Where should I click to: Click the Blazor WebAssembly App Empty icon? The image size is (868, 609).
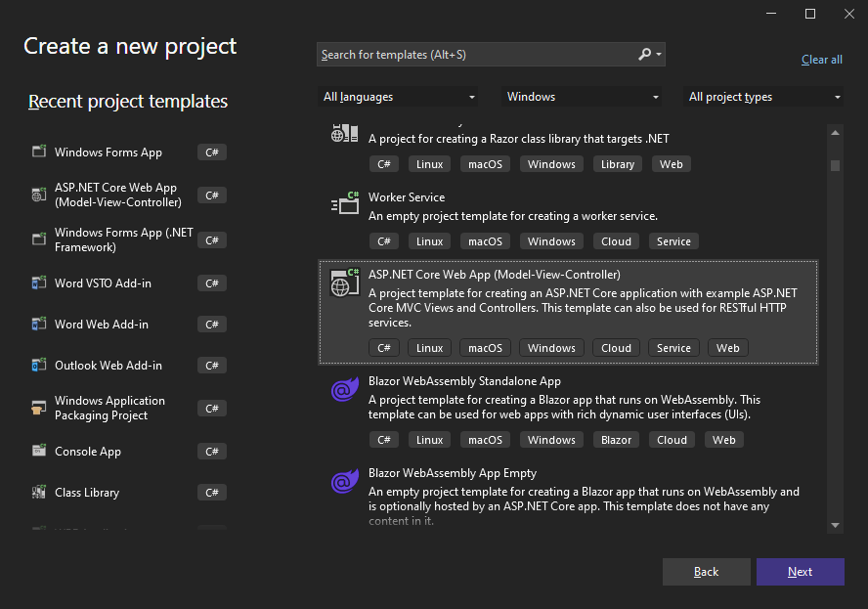tap(344, 481)
